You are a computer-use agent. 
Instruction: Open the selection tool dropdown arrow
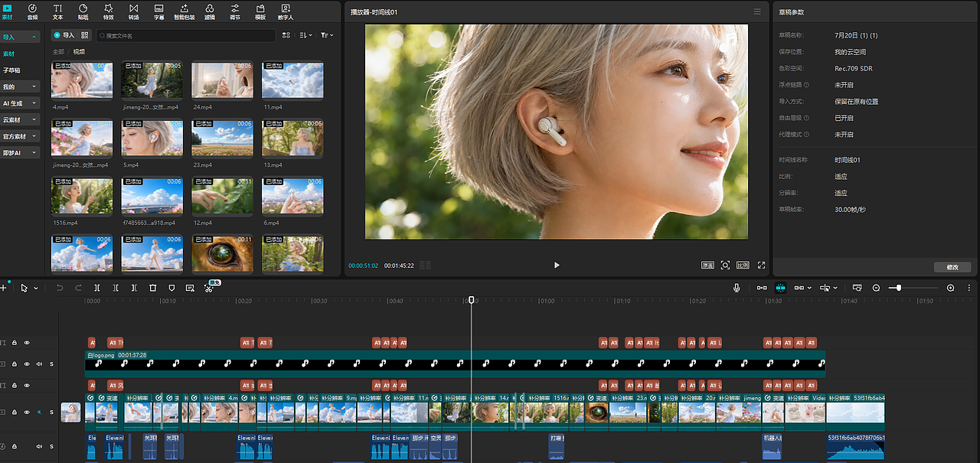[35, 289]
